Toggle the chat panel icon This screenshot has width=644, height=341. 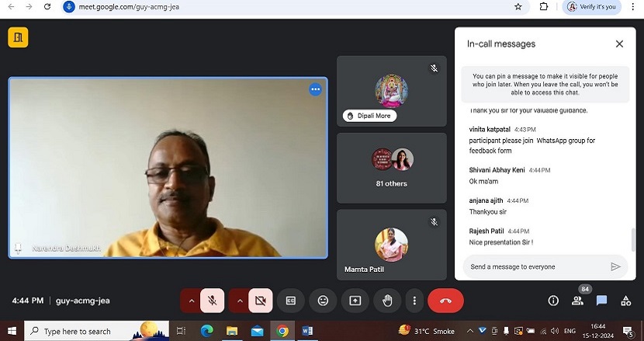tap(601, 301)
